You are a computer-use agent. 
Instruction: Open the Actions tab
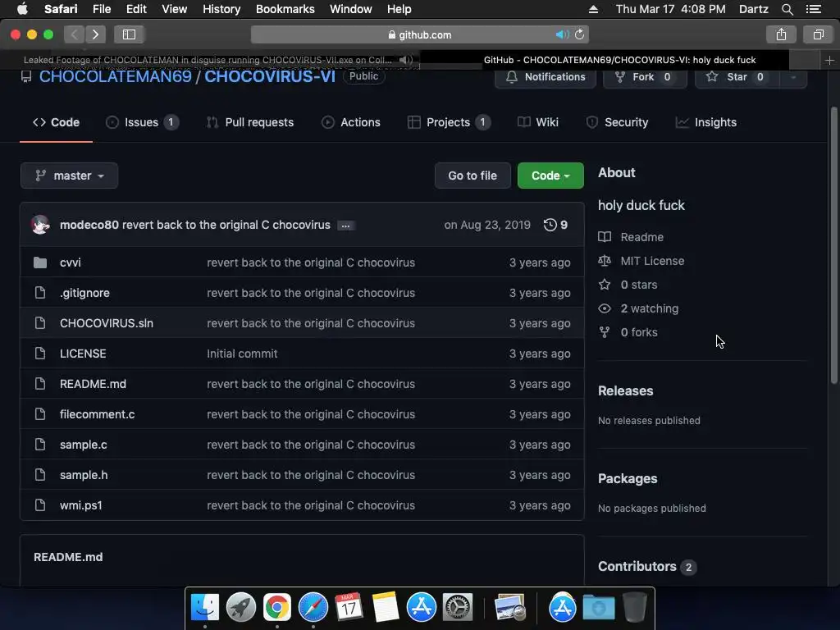pos(351,122)
